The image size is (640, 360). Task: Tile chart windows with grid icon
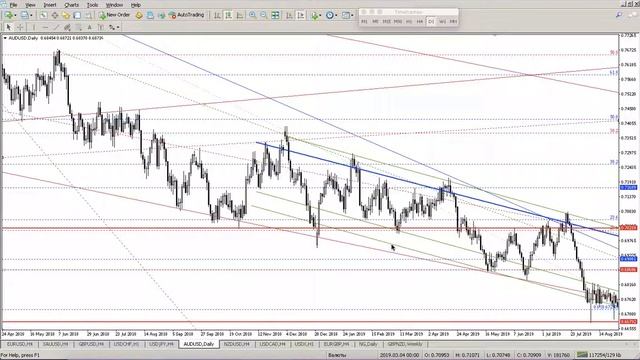pos(276,15)
